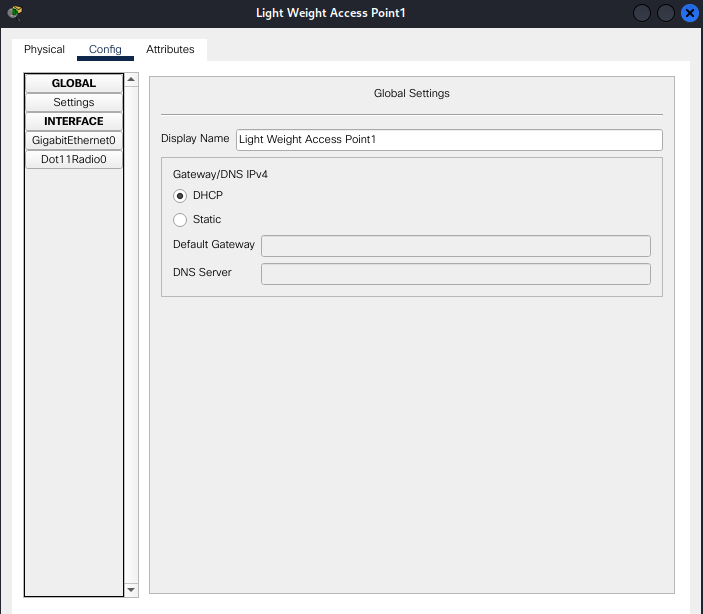Choose the Static gateway option

pyautogui.click(x=180, y=220)
